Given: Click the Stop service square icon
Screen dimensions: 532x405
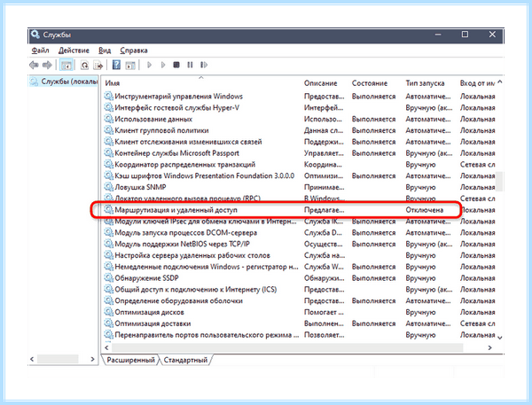Looking at the screenshot, I should [176, 65].
